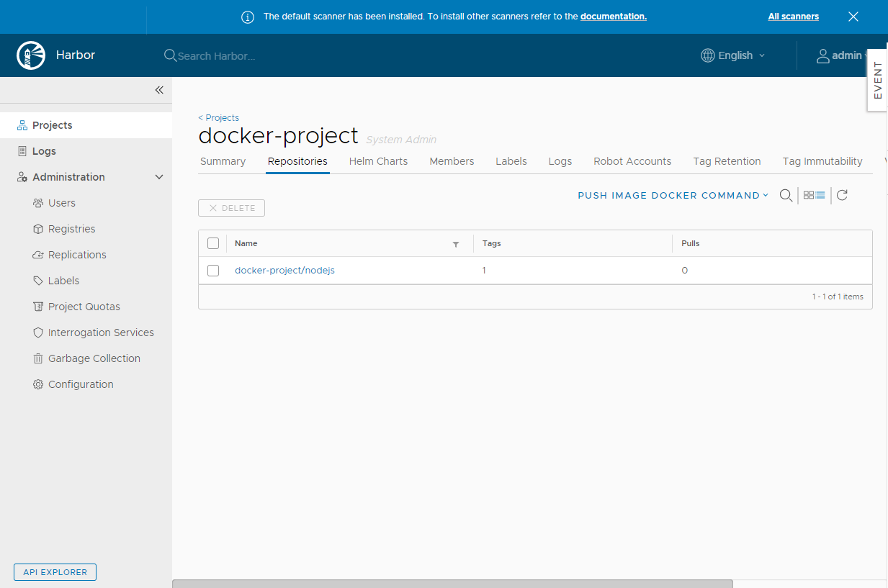The width and height of the screenshot is (888, 588).
Task: Open the project Labels tab
Action: coord(511,161)
